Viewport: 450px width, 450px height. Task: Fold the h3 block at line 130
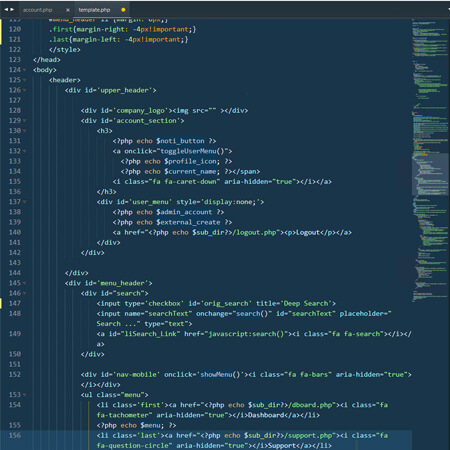(x=24, y=131)
